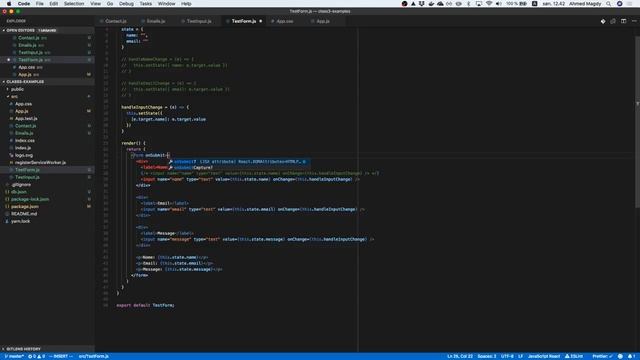Screen dimensions: 640x360
Task: Switch to the Emails.js editor tab
Action: click(156, 21)
